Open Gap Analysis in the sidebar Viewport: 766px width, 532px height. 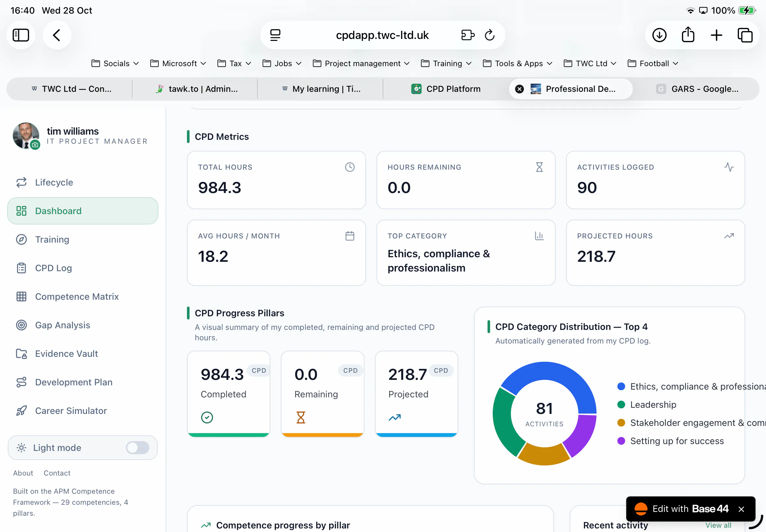(83, 325)
